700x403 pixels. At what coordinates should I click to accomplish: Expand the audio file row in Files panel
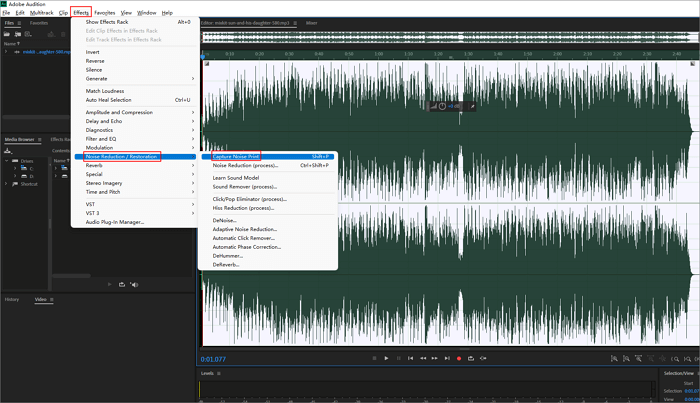pyautogui.click(x=6, y=52)
